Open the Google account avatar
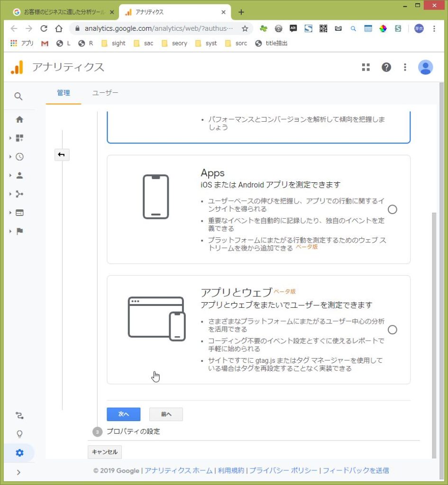448x485 pixels. click(425, 67)
